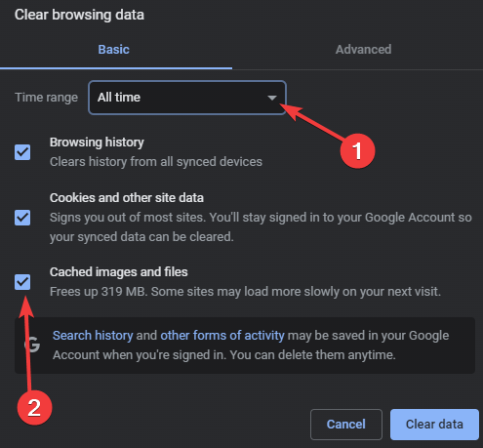Confirm with the Clear data button
This screenshot has height=448, width=483.
tap(434, 425)
